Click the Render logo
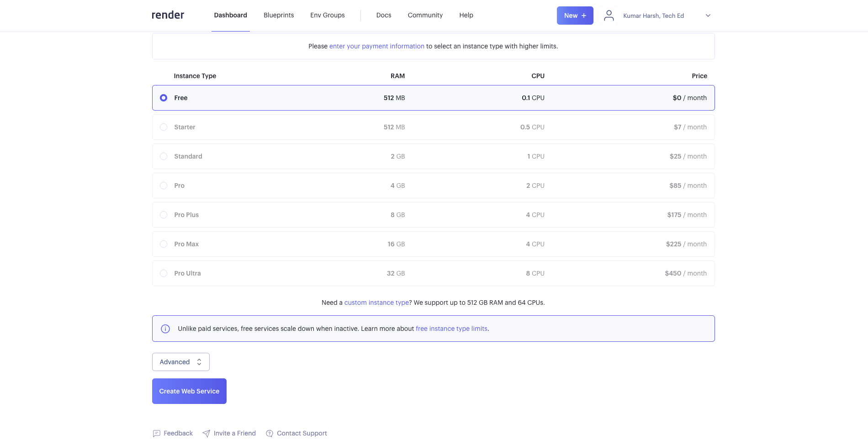Screen dimensions: 868x446 [x=168, y=15]
